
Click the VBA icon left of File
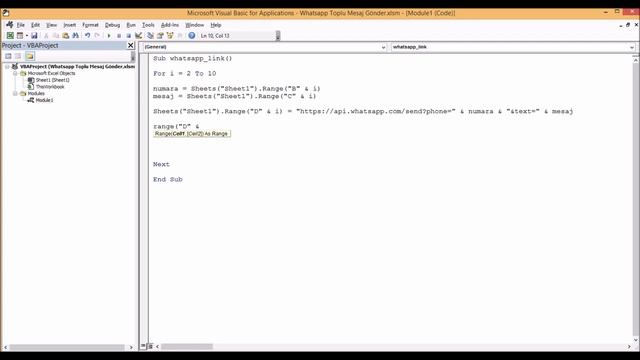[x=9, y=25]
